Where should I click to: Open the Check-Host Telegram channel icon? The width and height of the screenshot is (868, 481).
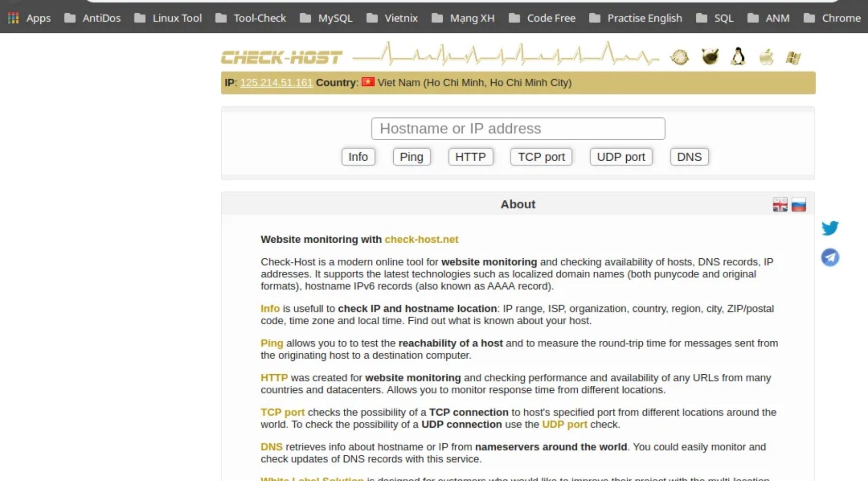click(830, 257)
